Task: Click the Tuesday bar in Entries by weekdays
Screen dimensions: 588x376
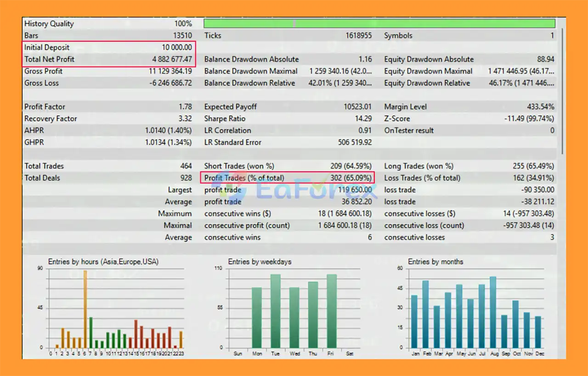Action: pos(276,311)
